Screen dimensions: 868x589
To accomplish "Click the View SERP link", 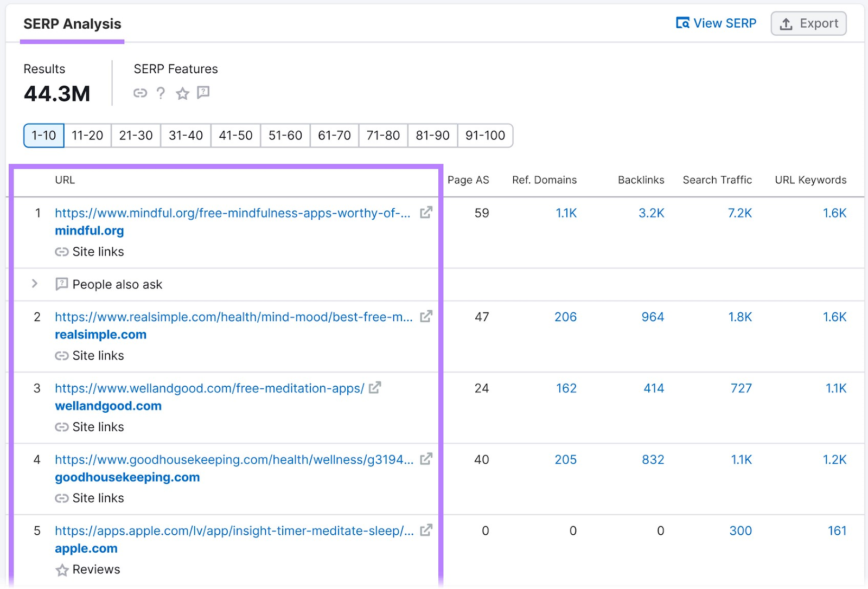I will tap(716, 23).
